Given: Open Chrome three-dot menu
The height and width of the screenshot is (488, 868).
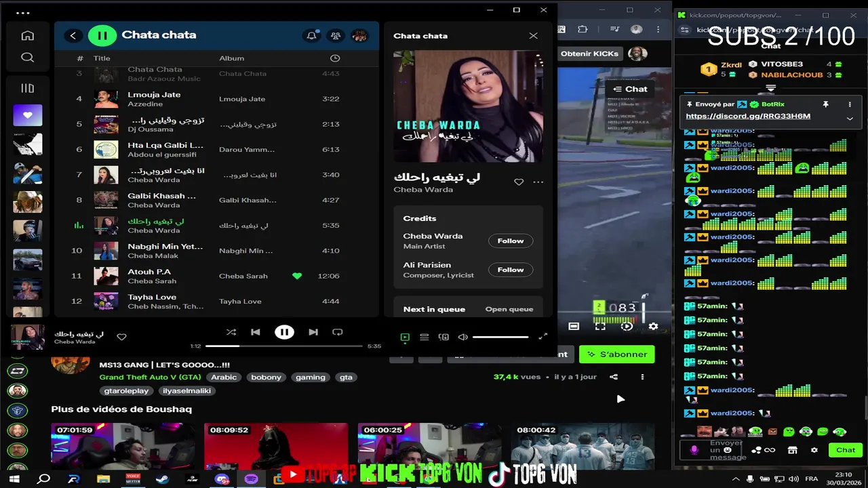Looking at the screenshot, I should [657, 30].
